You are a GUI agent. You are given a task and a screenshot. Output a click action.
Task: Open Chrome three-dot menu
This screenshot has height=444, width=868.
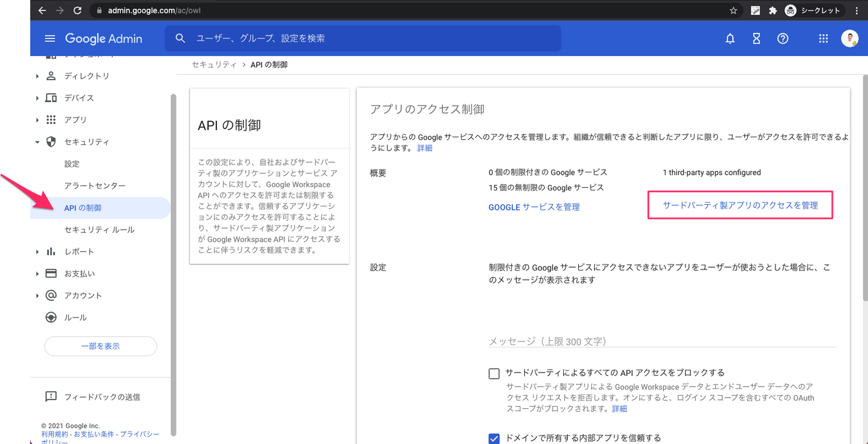pyautogui.click(x=856, y=10)
